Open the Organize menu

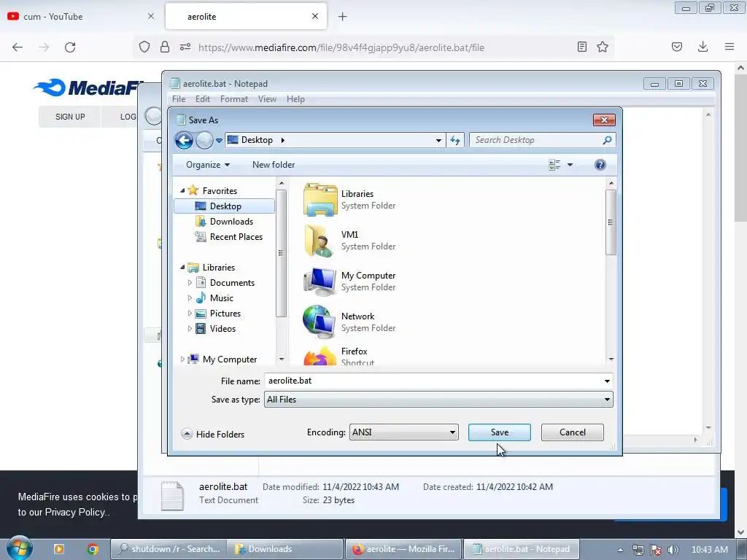[x=208, y=165]
